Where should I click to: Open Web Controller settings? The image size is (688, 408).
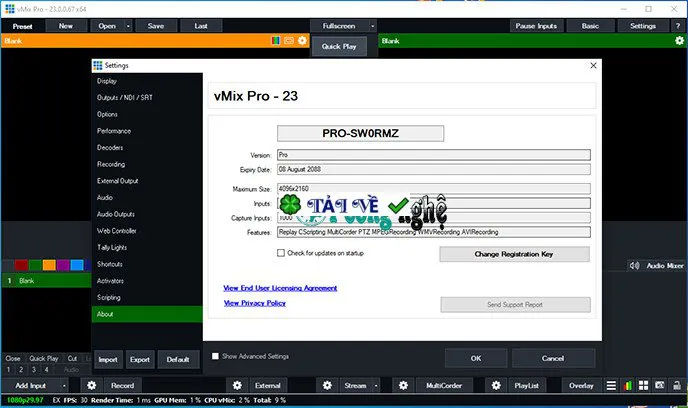coord(147,231)
